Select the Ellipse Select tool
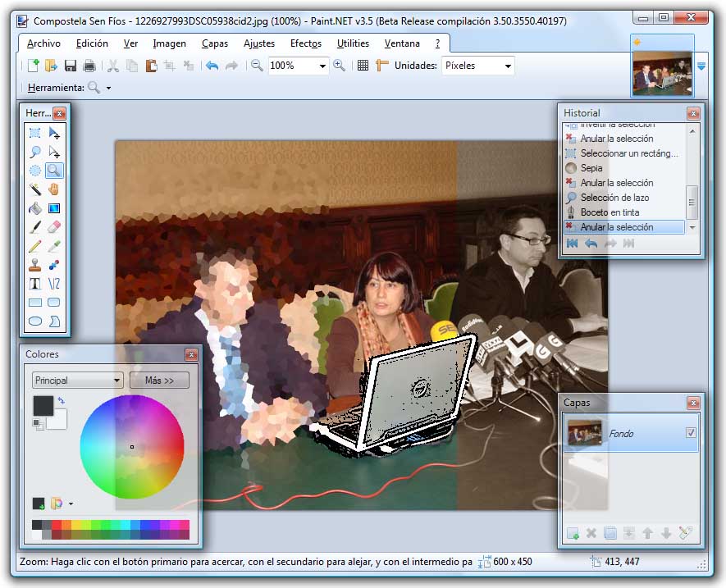The width and height of the screenshot is (726, 588). point(35,171)
